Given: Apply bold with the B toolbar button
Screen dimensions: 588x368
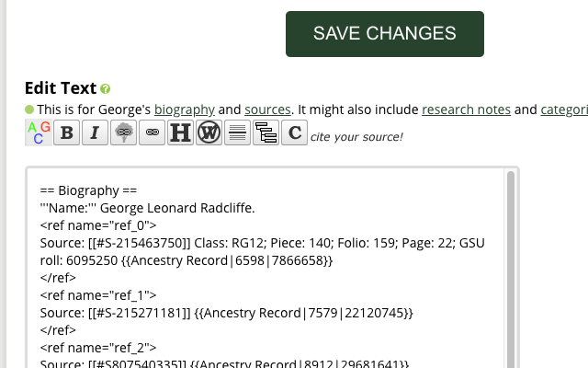Looking at the screenshot, I should coord(67,132).
